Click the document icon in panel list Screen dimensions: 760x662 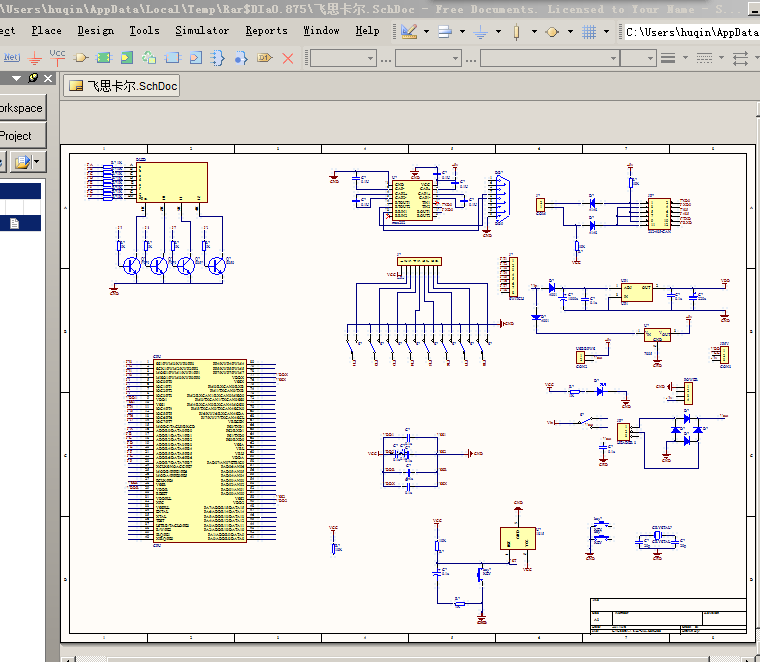pos(15,223)
